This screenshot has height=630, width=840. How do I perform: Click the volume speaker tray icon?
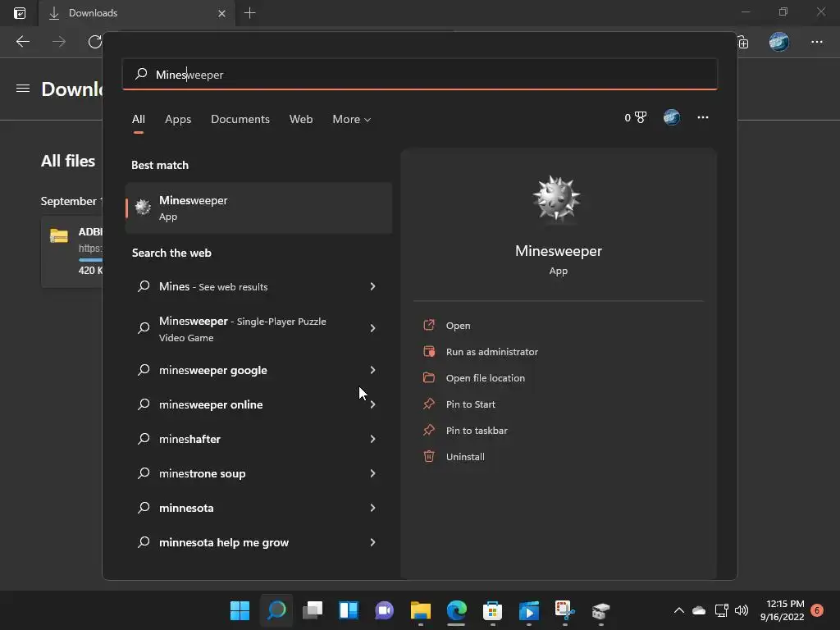pos(742,610)
